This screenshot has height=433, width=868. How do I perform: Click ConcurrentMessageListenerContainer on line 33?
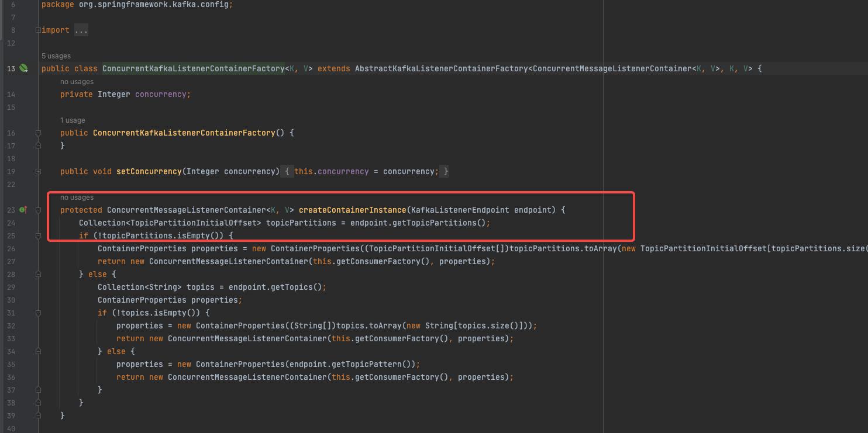pyautogui.click(x=247, y=338)
